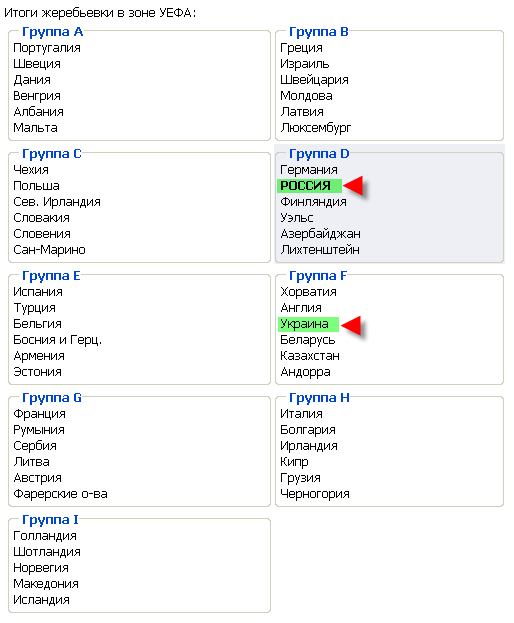Select Фарерские о-ва in Group G

point(60,494)
